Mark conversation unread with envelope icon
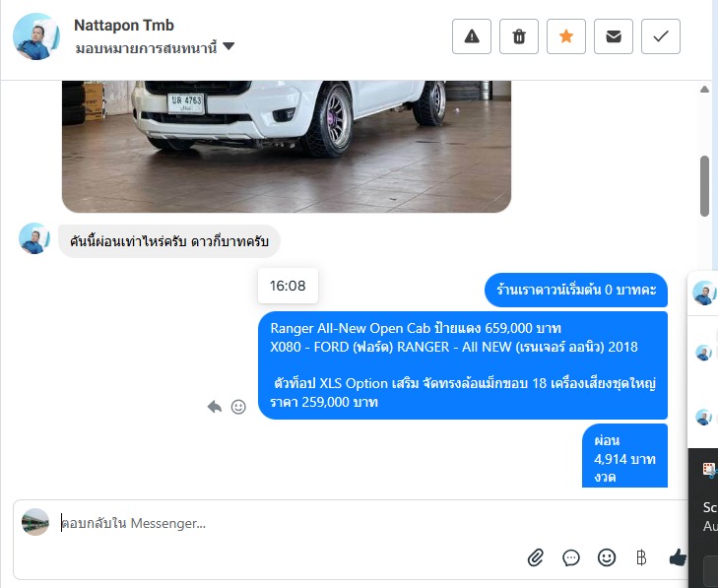Image resolution: width=718 pixels, height=588 pixels. point(614,36)
